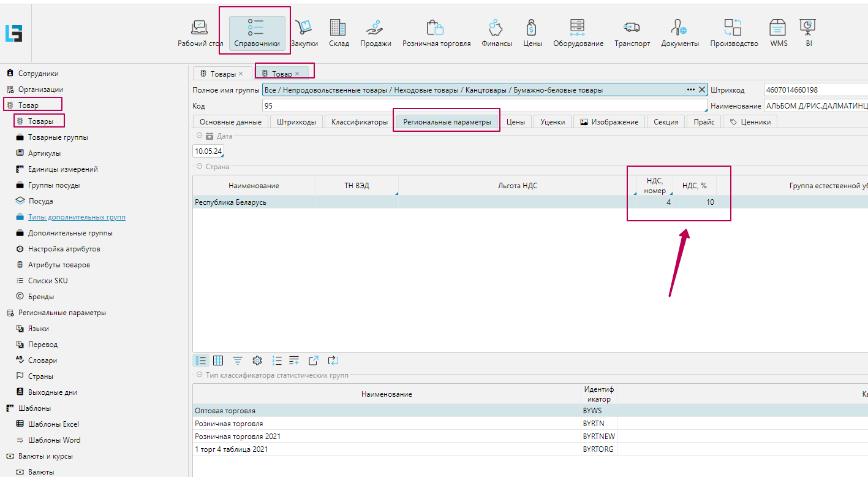Close the Товары tab

tap(241, 74)
